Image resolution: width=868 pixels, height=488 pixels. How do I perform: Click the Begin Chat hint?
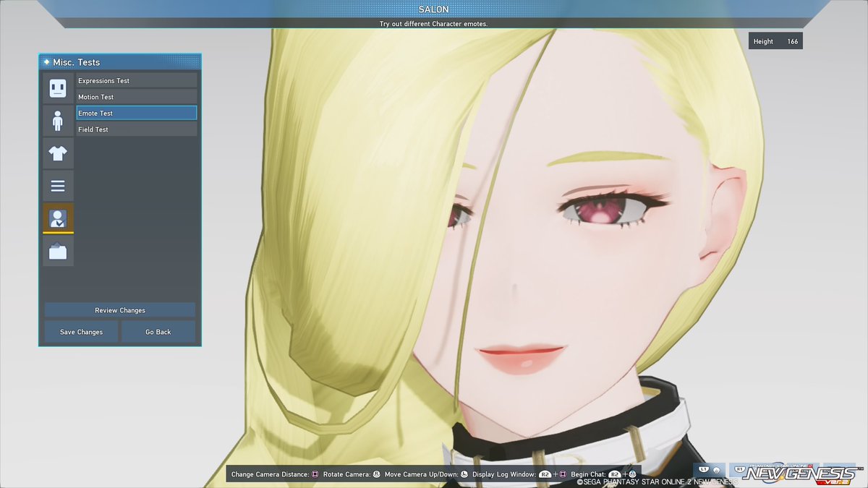click(x=603, y=474)
